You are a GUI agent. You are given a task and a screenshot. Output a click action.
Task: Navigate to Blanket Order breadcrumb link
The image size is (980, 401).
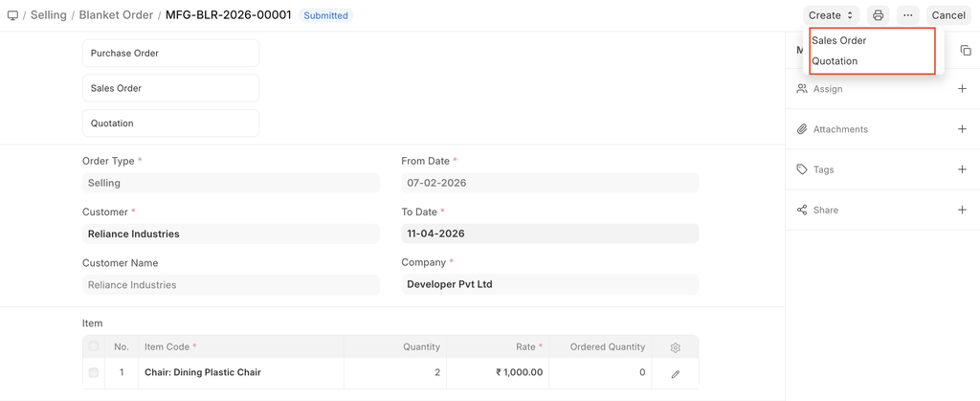116,15
